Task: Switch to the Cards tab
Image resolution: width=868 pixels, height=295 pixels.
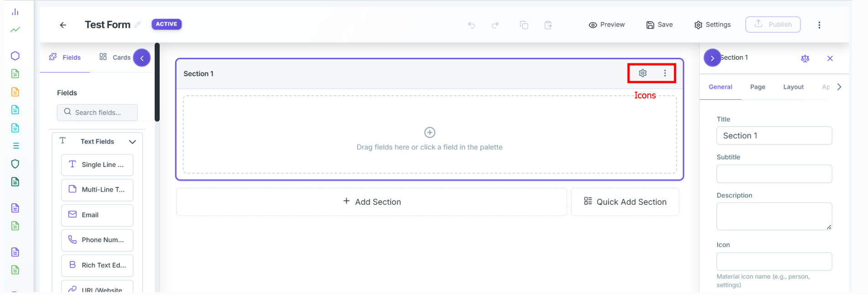Action: coord(115,57)
